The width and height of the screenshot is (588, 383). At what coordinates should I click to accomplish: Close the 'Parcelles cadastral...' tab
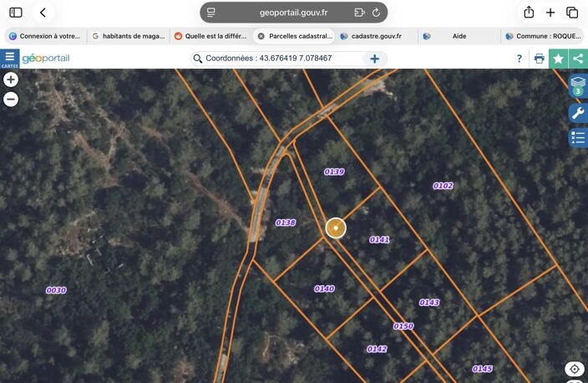coord(261,36)
